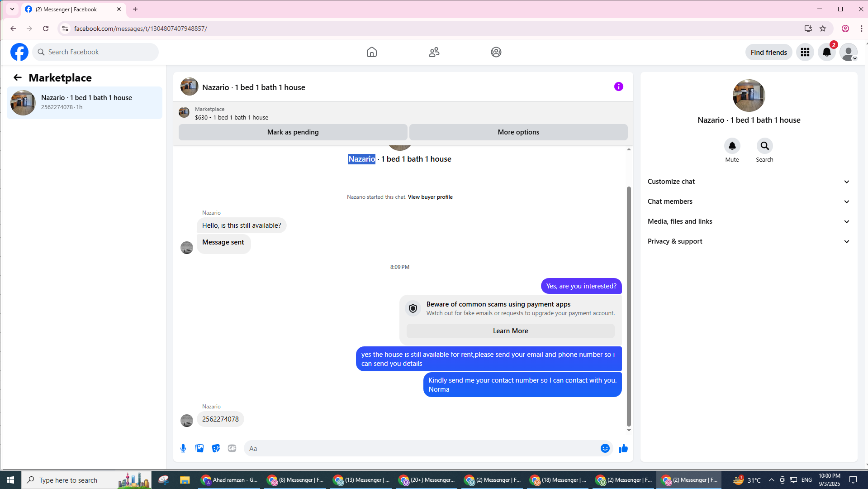
Task: Open the emoji picker smiley icon
Action: (605, 448)
